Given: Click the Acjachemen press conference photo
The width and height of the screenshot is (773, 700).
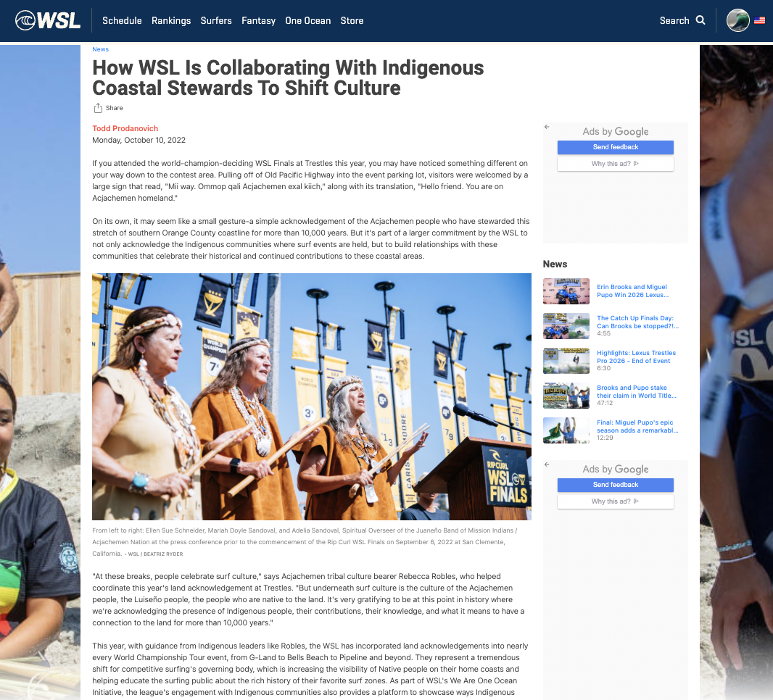Looking at the screenshot, I should click(312, 396).
